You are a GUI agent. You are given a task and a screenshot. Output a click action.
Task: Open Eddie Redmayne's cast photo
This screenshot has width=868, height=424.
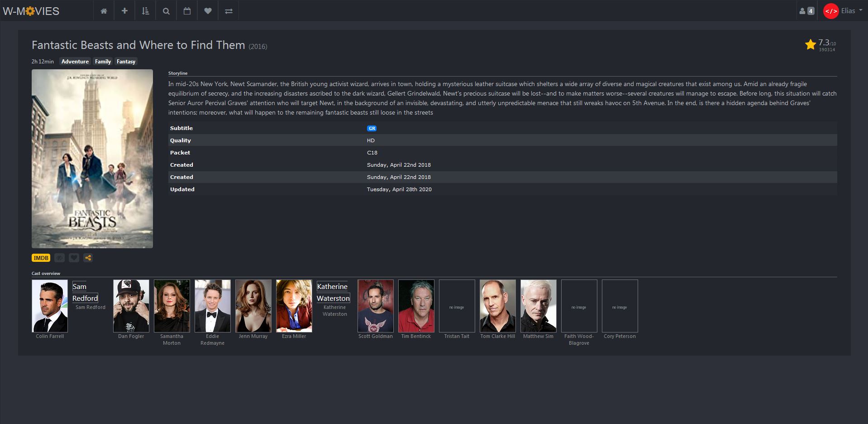click(213, 306)
